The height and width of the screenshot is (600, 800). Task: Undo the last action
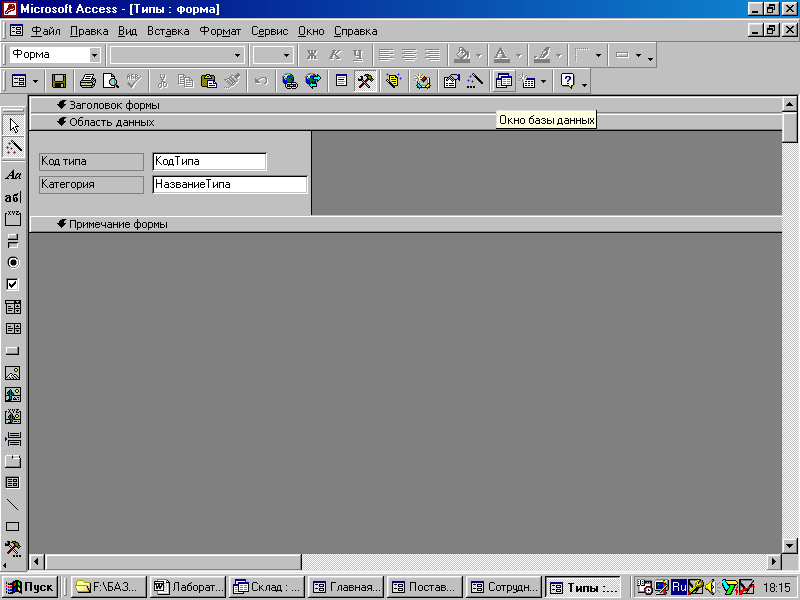click(261, 81)
